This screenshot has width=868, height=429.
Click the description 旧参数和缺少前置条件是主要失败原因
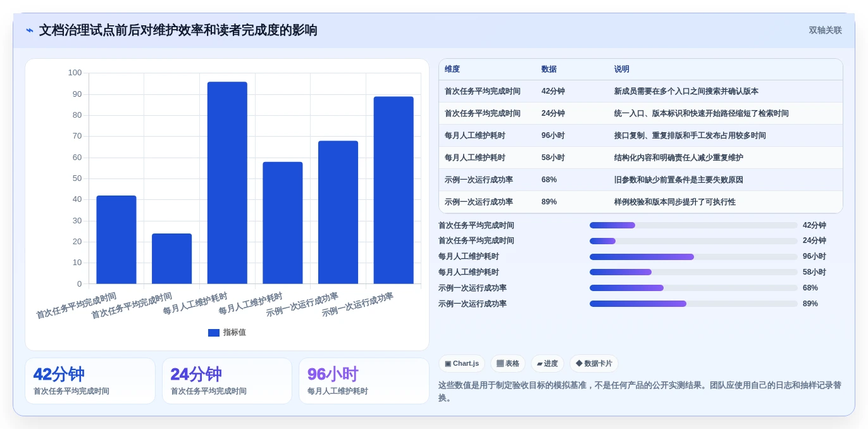click(x=679, y=180)
